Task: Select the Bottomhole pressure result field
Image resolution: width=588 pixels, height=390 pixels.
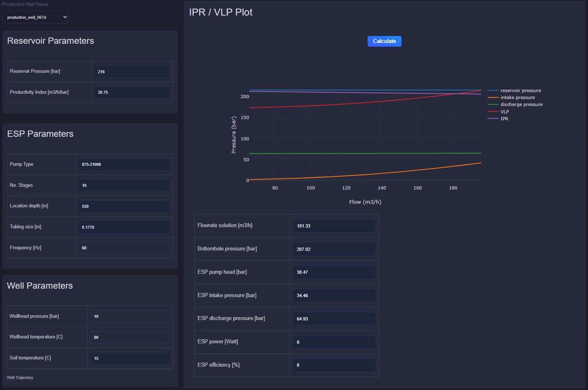Action: 334,249
